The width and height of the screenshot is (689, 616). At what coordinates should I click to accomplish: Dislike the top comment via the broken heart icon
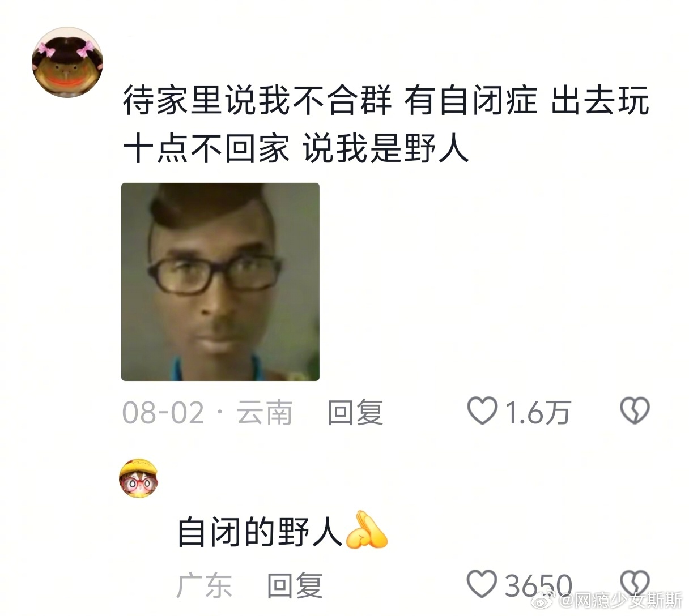click(x=635, y=412)
